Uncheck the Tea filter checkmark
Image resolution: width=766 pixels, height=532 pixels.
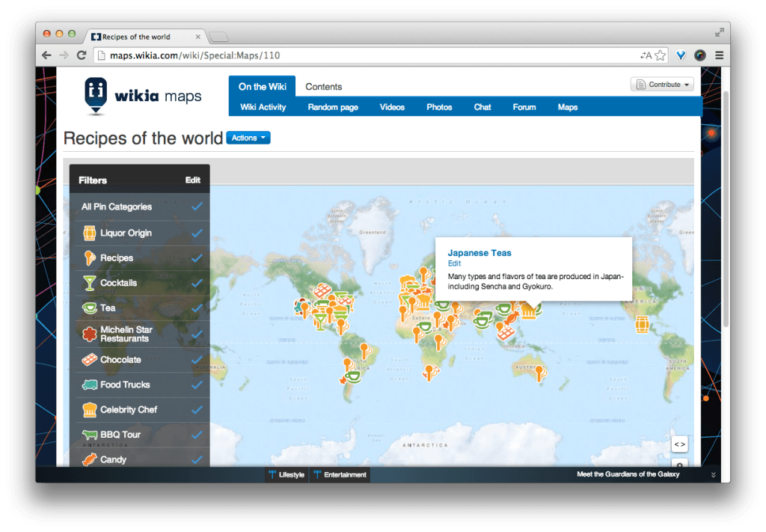point(197,308)
